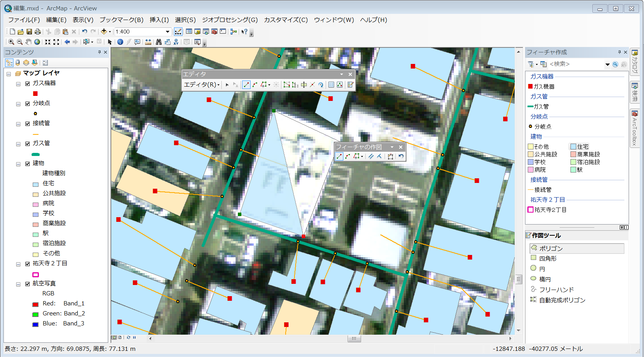Screen dimensions: 644x357
Task: Collapse the 建物 layer legend
Action: coord(18,164)
